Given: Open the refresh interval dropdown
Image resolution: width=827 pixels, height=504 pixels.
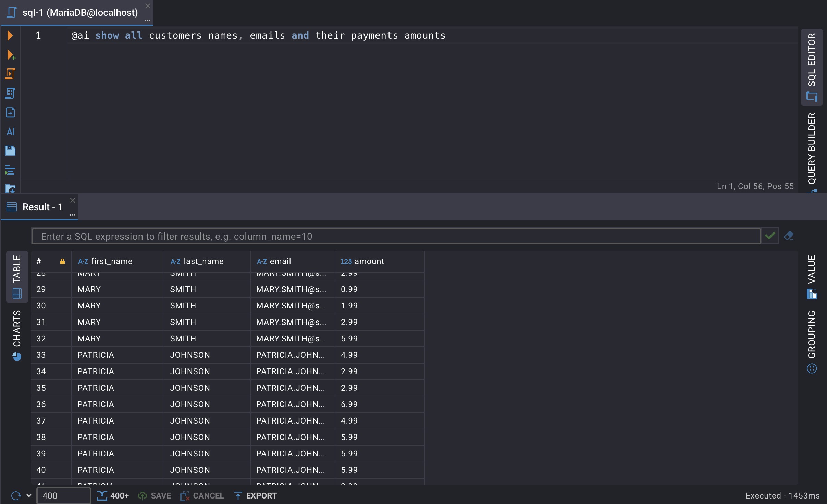Looking at the screenshot, I should tap(29, 495).
